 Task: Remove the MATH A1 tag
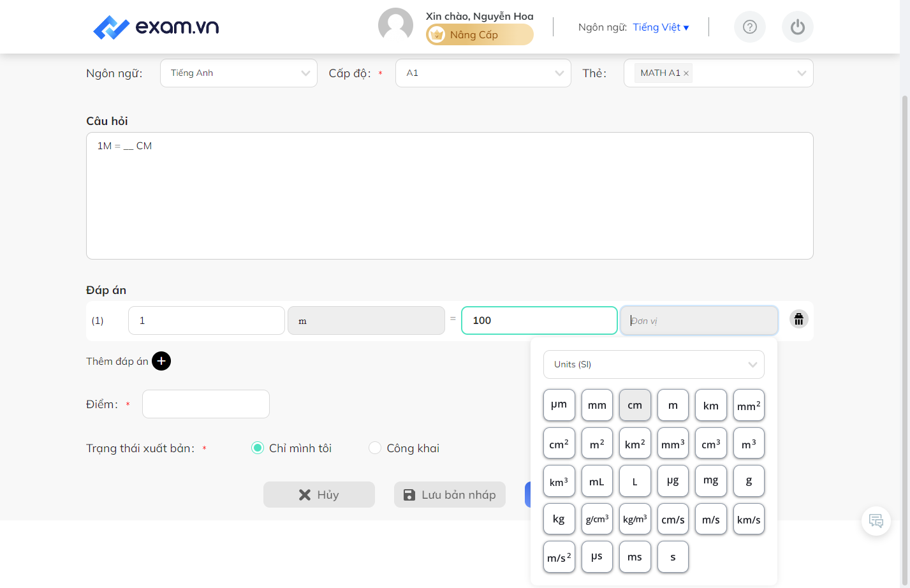tap(686, 73)
